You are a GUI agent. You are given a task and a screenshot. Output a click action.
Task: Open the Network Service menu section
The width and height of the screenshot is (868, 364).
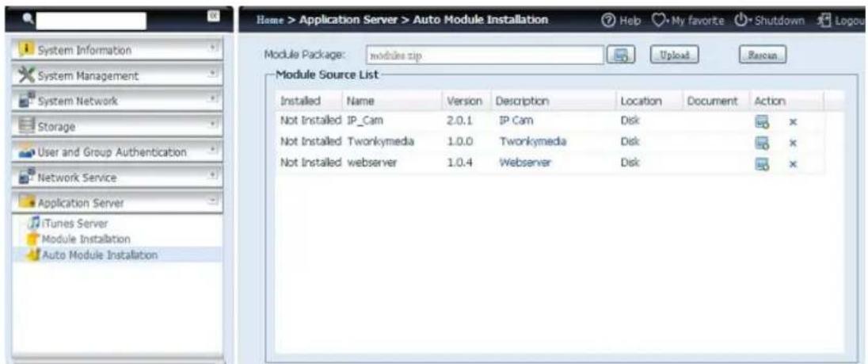(116, 178)
